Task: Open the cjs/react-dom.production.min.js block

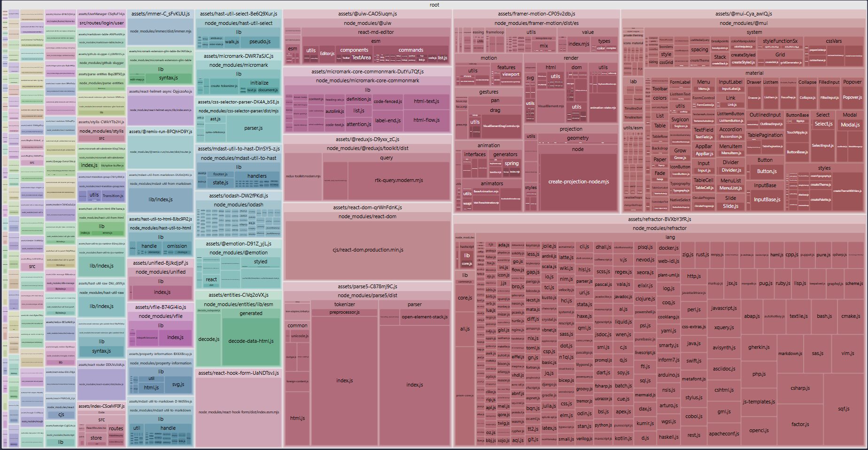Action: (x=368, y=250)
